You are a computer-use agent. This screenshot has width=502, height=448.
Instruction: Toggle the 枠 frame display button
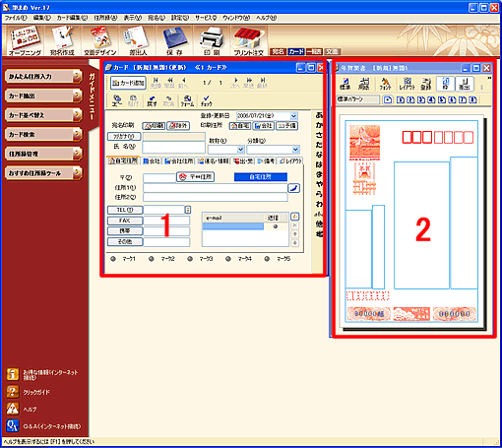(x=445, y=84)
